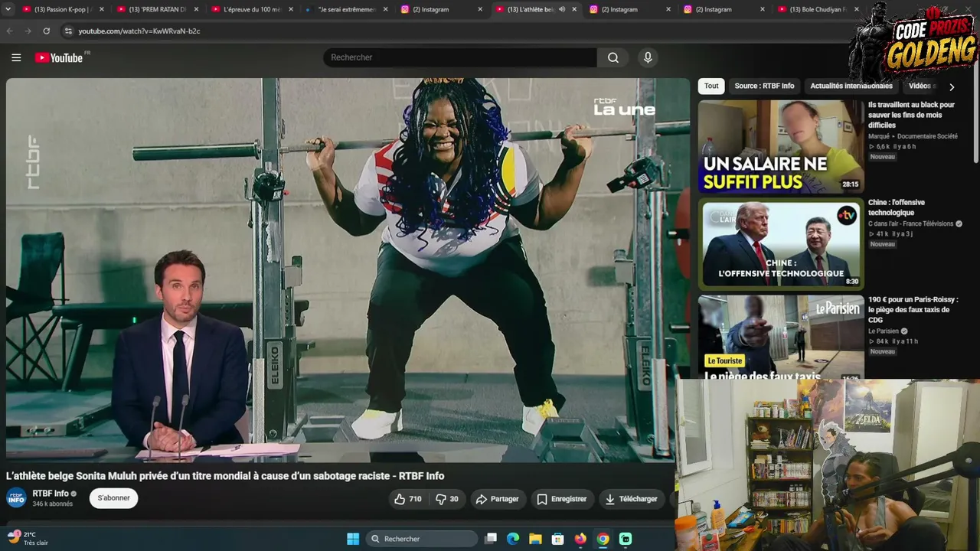Screen dimensions: 980x551
Task: Open '190 € pour un Paris-Roissy' video title
Action: pos(913,310)
